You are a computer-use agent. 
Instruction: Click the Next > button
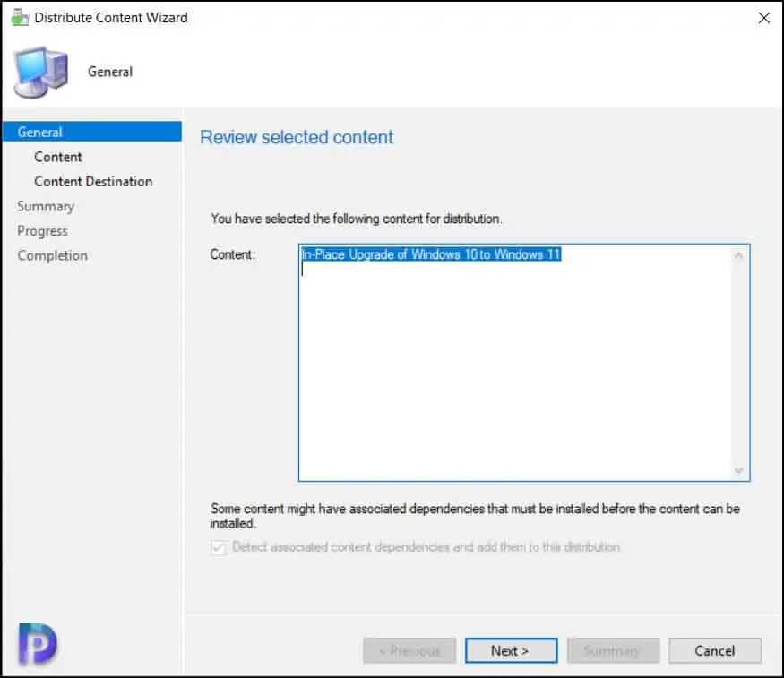click(511, 650)
